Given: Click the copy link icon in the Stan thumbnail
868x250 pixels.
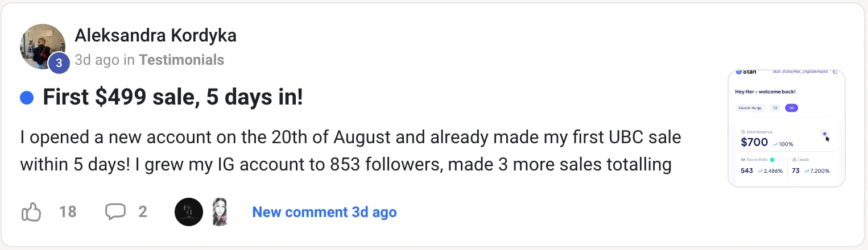Looking at the screenshot, I should coord(835,72).
